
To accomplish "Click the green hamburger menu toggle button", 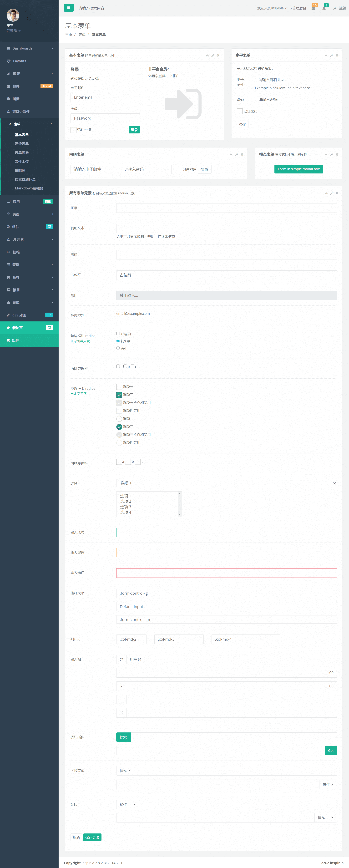I will click(x=69, y=8).
